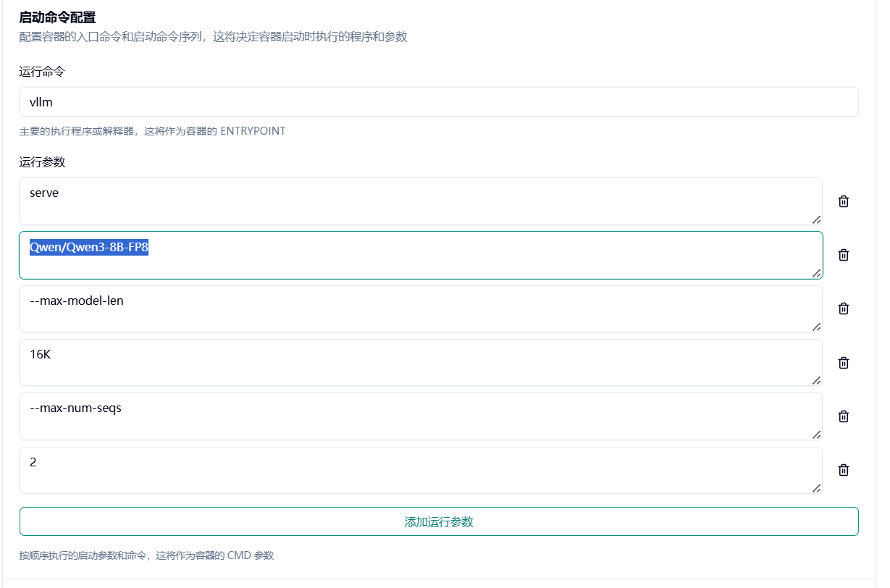890x588 pixels.
Task: Place cursor in the 16K field
Action: 420,363
